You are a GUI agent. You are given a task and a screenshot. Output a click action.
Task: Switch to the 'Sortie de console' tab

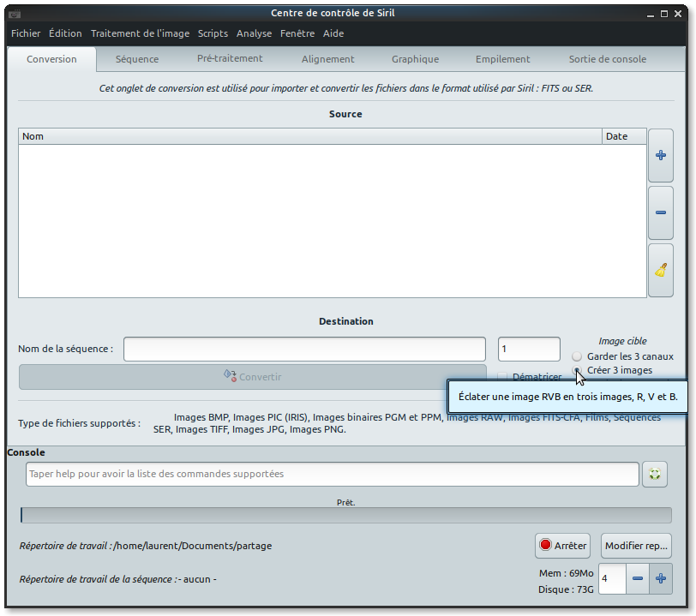tap(607, 59)
